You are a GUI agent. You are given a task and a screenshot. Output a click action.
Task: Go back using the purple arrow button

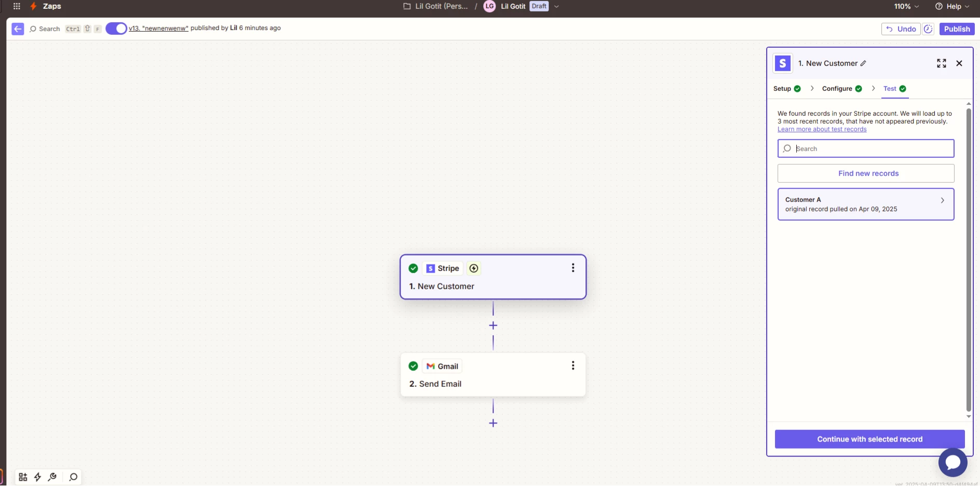point(18,29)
